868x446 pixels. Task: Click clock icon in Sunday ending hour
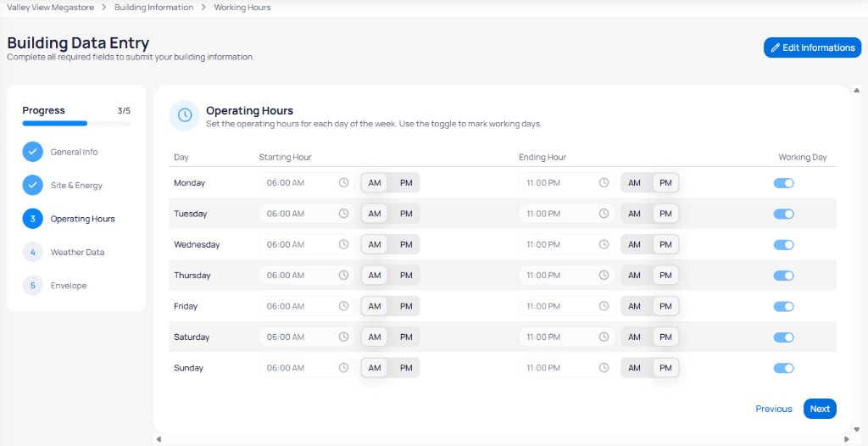click(604, 367)
